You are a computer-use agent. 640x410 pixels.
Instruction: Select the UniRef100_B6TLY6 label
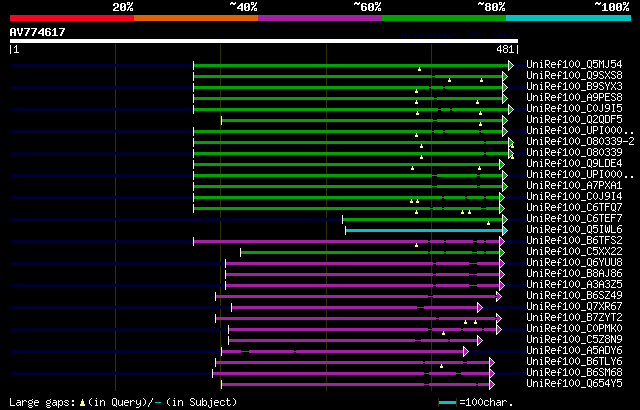[x=574, y=362]
